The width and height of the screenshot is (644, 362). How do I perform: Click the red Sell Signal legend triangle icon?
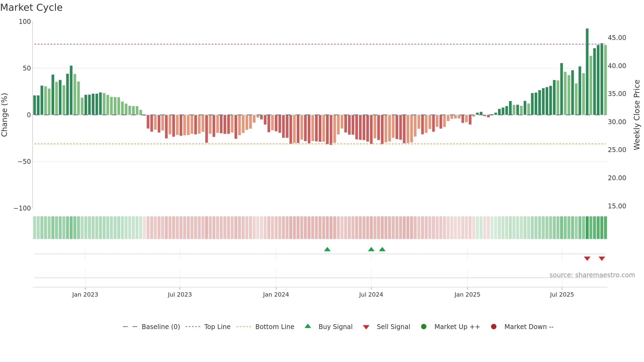click(x=366, y=327)
